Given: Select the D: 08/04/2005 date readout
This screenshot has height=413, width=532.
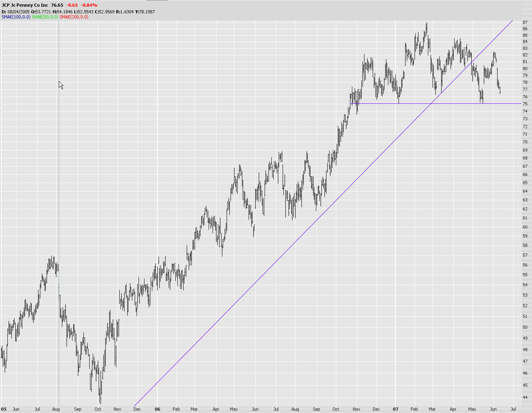Looking at the screenshot, I should coord(16,12).
